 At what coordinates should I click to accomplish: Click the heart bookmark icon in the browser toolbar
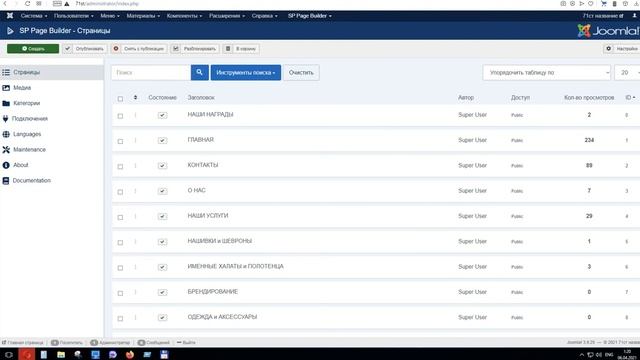point(591,4)
